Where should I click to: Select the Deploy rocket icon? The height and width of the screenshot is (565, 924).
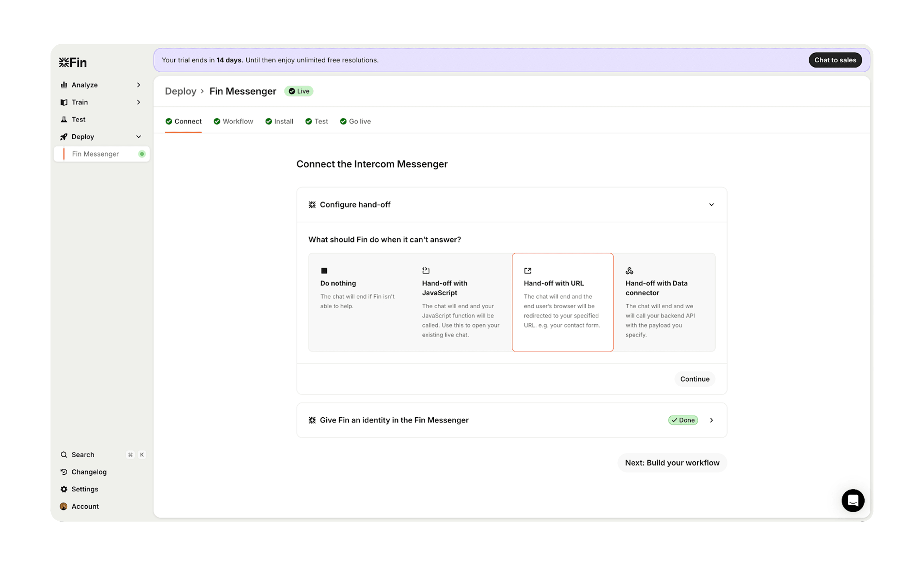coord(64,136)
